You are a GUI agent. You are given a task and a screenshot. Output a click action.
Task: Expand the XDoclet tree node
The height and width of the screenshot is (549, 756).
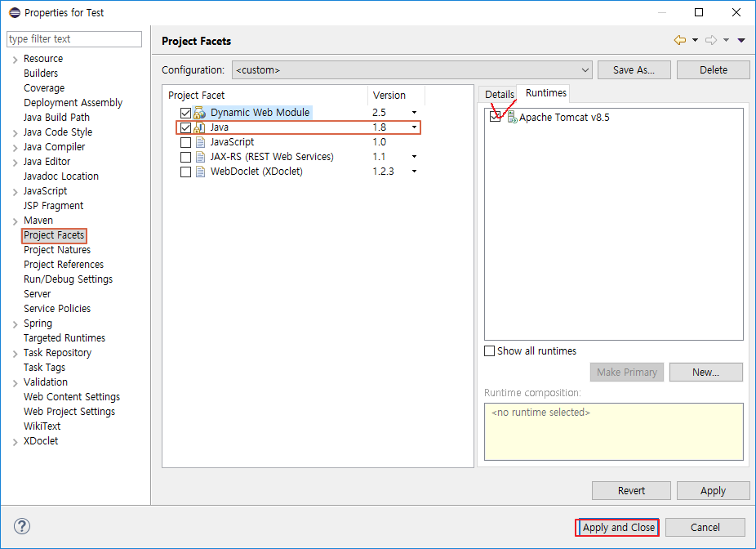15,442
